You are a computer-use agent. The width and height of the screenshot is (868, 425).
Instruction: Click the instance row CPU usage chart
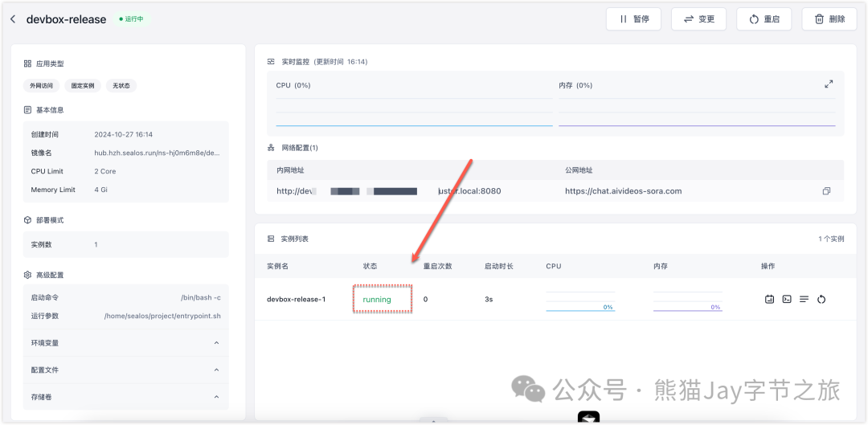(581, 301)
